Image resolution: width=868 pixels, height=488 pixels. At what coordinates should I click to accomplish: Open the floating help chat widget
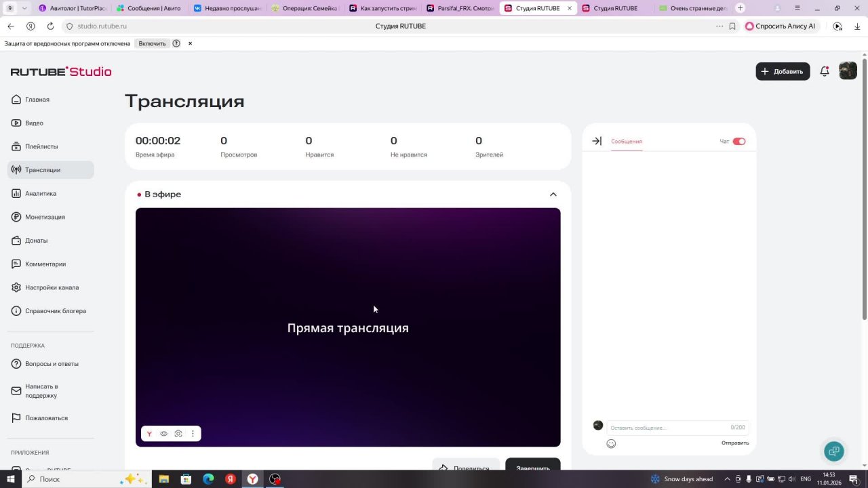pos(834,451)
